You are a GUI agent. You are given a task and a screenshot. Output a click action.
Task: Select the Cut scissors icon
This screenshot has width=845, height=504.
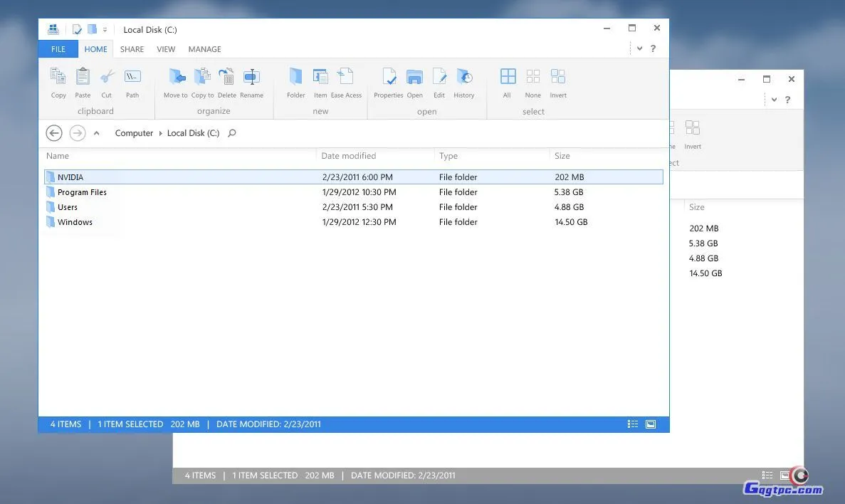pyautogui.click(x=107, y=77)
